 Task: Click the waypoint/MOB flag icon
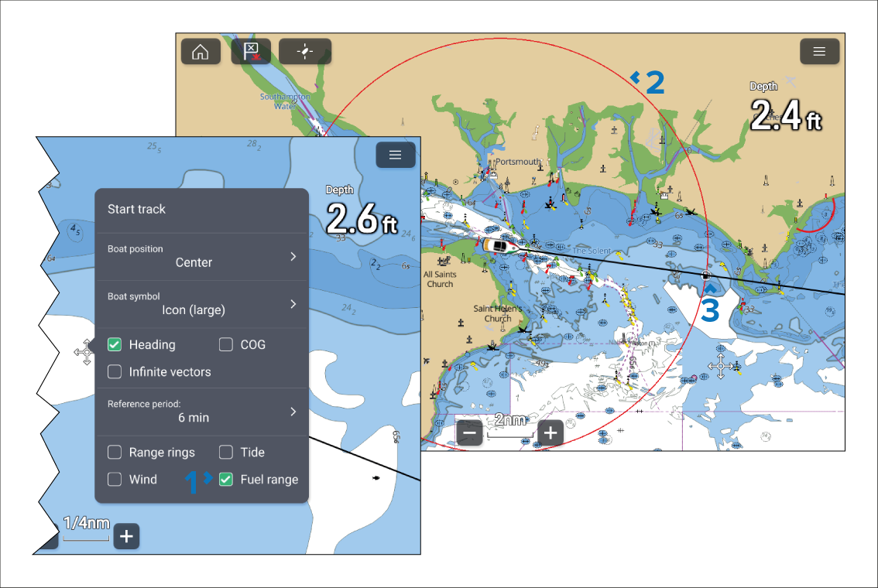(x=252, y=52)
